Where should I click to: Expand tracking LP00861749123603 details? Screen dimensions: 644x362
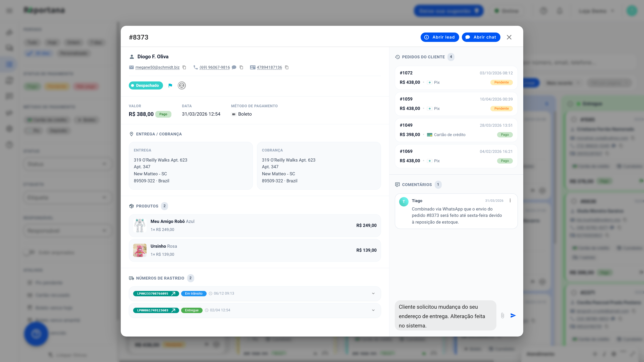click(x=373, y=310)
